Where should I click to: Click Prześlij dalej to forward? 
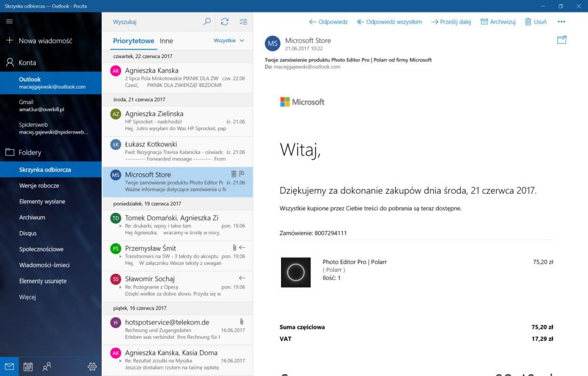point(451,22)
